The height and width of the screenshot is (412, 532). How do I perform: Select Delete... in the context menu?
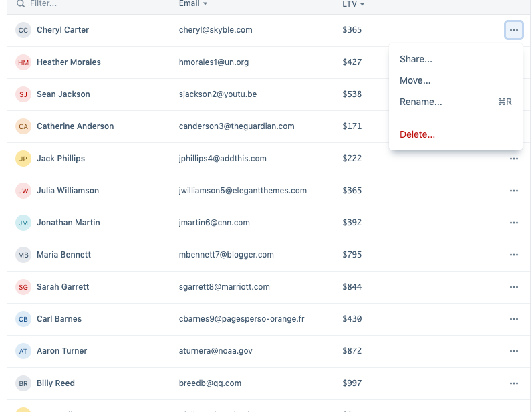point(417,134)
